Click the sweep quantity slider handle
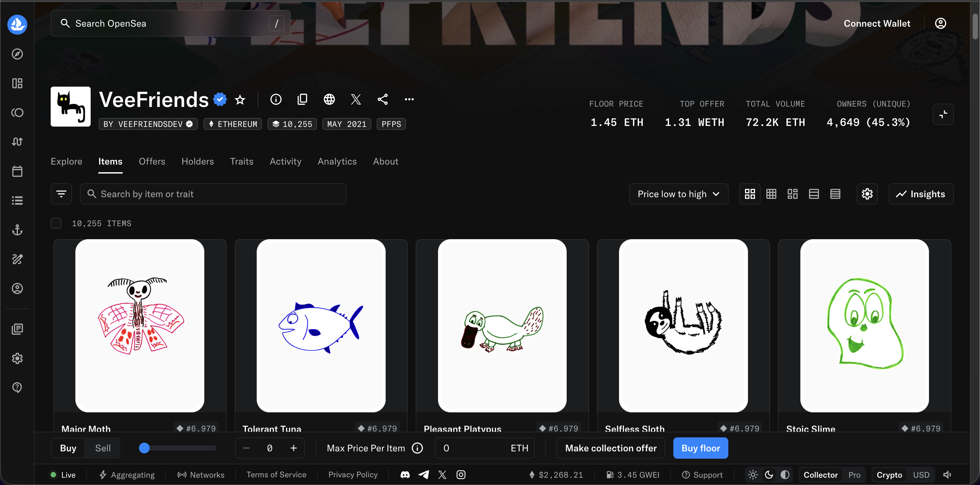980x485 pixels. click(144, 448)
